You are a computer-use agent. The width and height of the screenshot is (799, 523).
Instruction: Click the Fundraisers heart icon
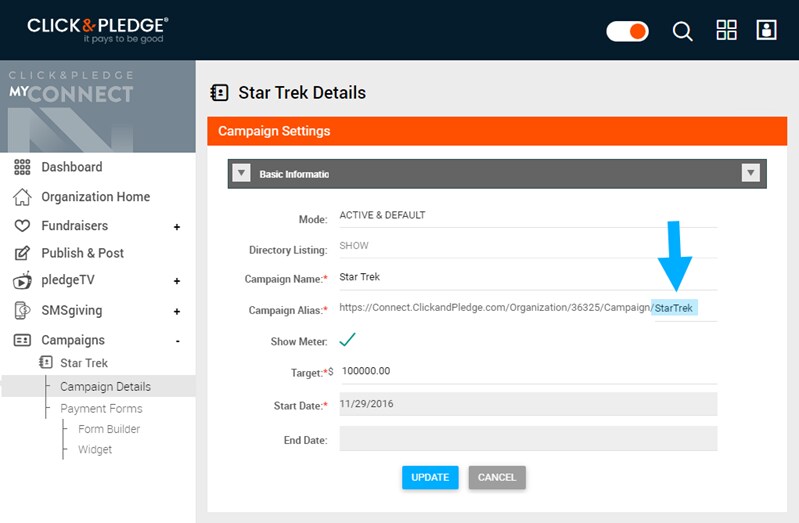point(22,225)
